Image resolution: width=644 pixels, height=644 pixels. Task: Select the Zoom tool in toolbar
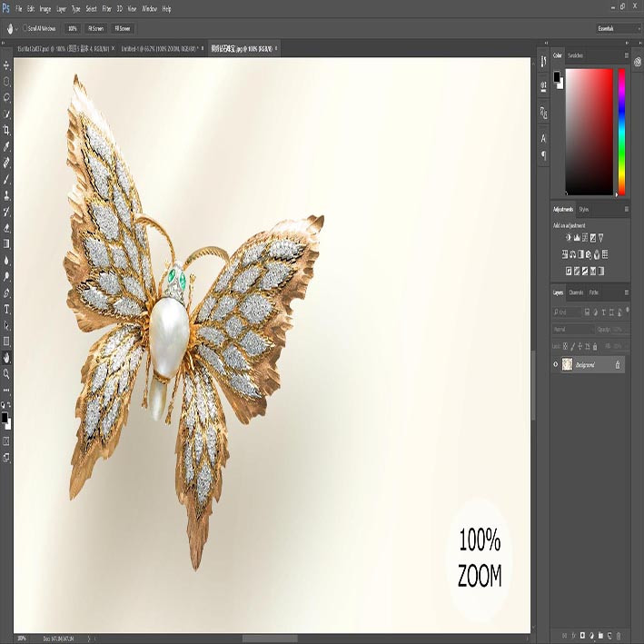[x=6, y=373]
